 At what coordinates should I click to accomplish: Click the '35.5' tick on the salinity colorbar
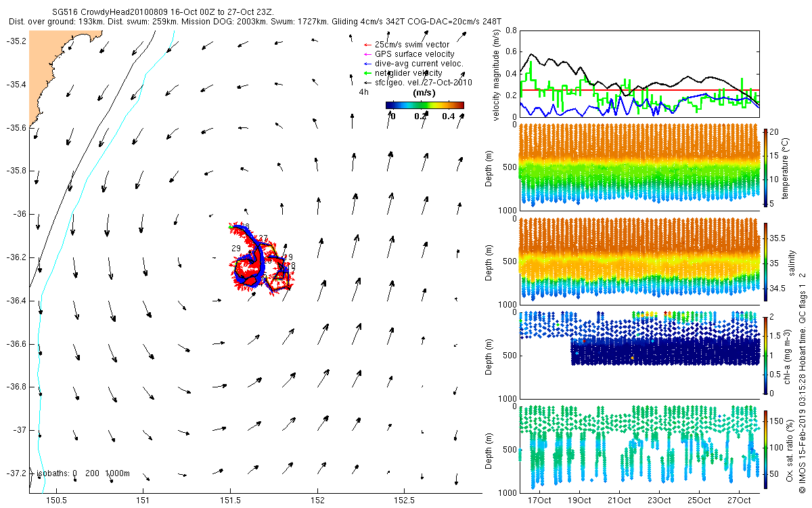click(778, 238)
